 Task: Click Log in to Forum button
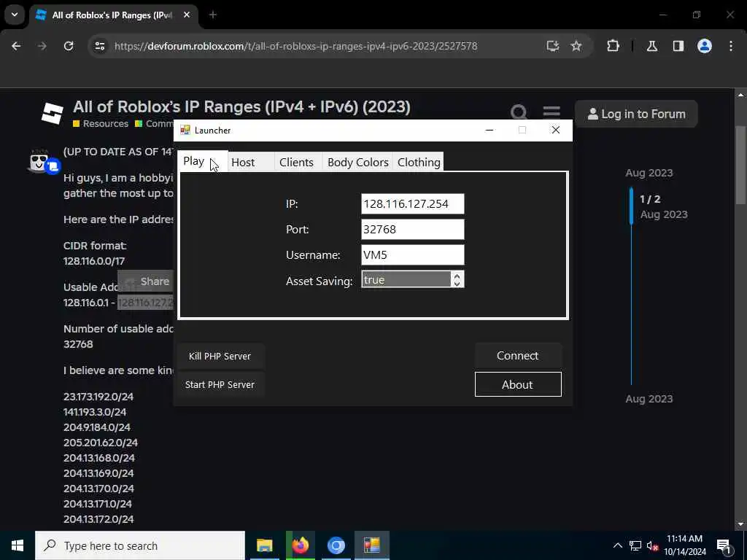[636, 114]
